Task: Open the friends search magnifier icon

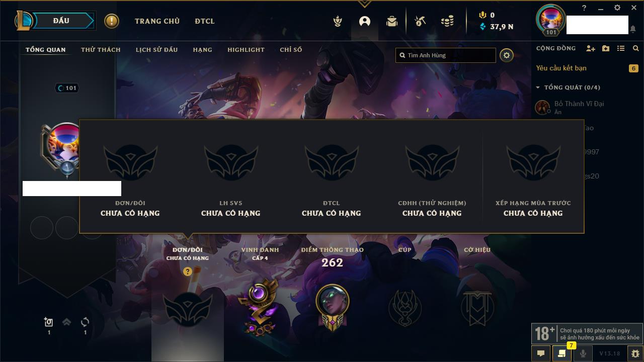Action: click(636, 48)
